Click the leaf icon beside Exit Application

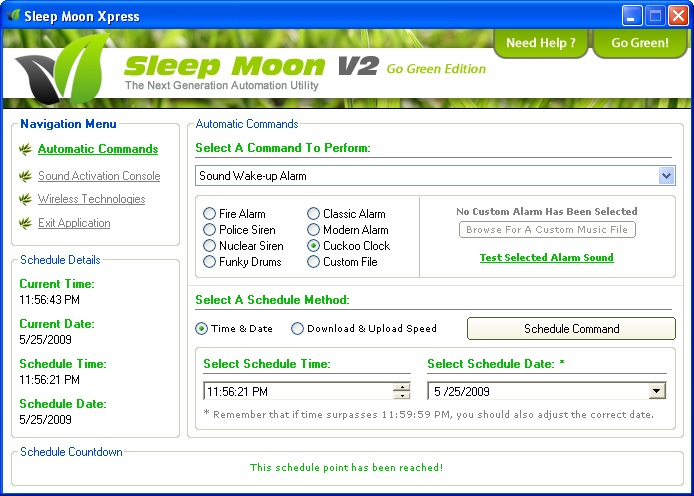(26, 223)
